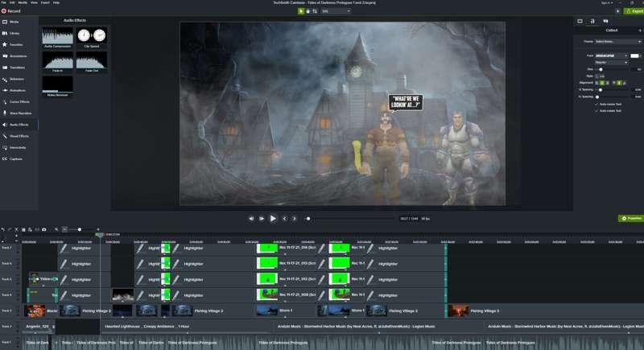Toggle the second Auto-resize Text checkbox

[x=597, y=111]
